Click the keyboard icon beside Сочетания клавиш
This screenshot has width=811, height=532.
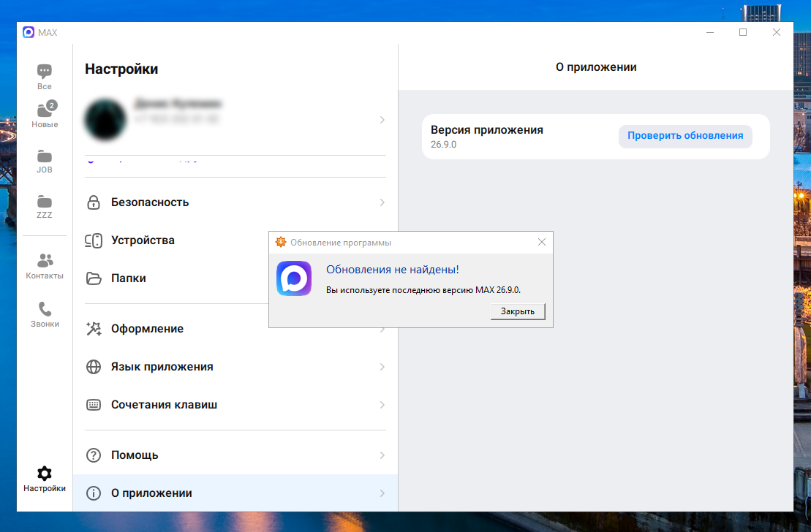pos(94,405)
